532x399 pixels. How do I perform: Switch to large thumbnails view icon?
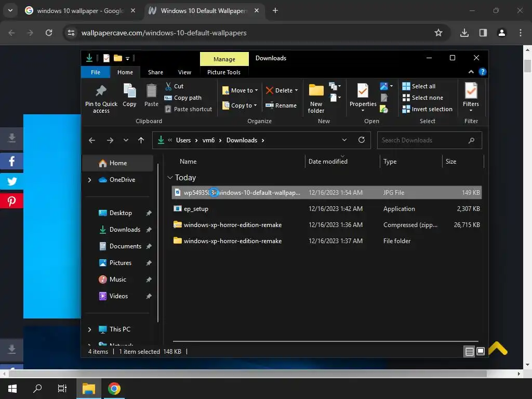tap(481, 352)
